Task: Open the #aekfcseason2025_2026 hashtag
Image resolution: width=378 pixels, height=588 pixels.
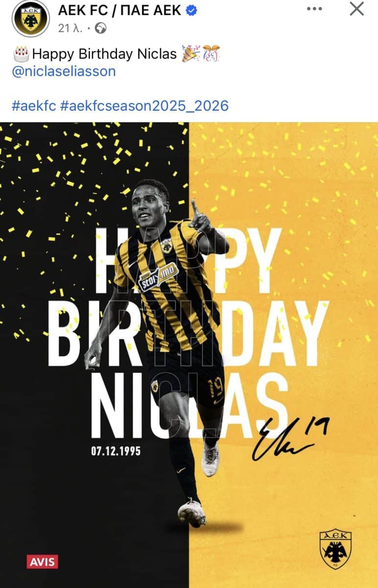Action: point(144,105)
